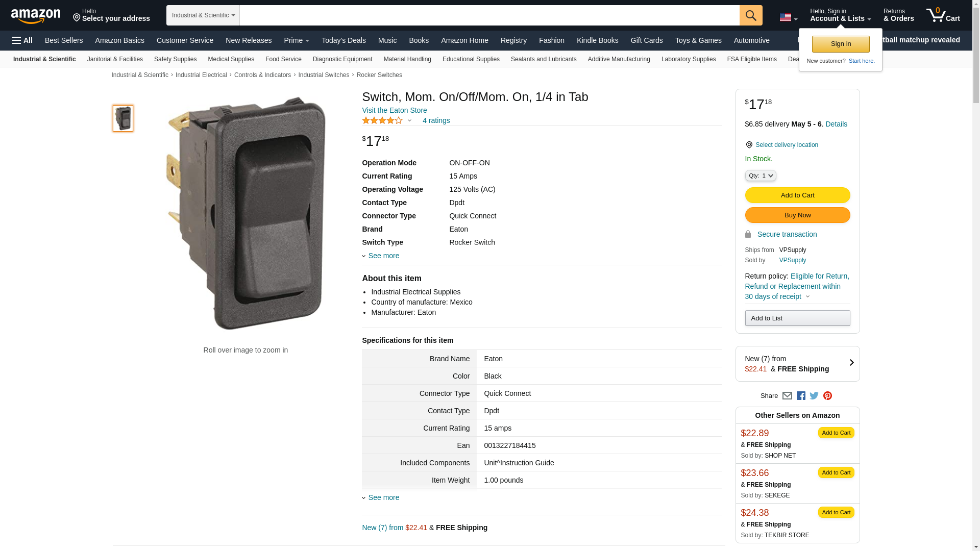Click the shopping cart icon
Screen dimensions: 980x551
point(942,15)
